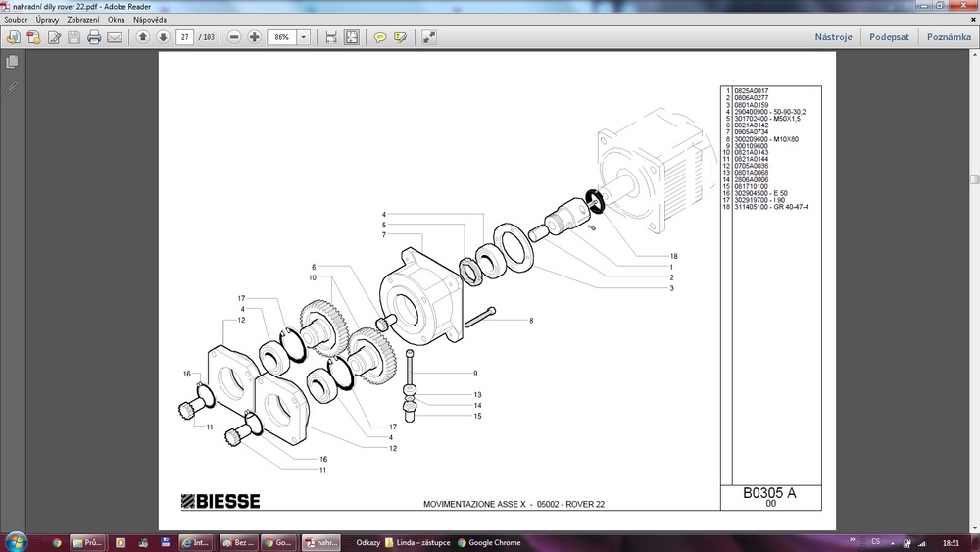Select the highlight text tool

coord(400,37)
